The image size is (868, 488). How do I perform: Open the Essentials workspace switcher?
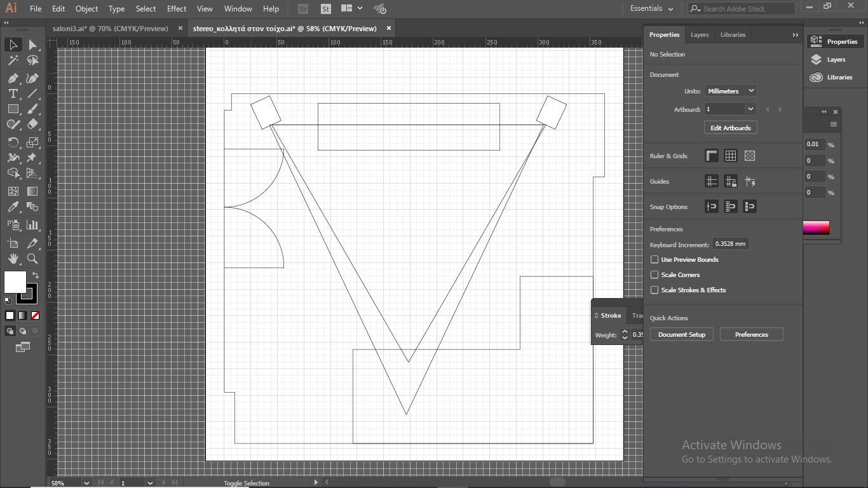pos(651,9)
